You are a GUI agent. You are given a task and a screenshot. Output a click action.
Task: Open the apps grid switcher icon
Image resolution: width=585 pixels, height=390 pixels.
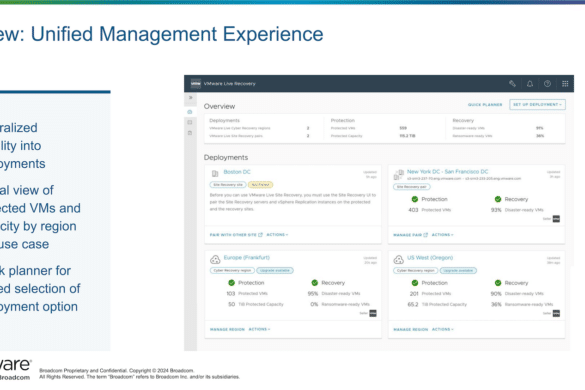pos(565,84)
